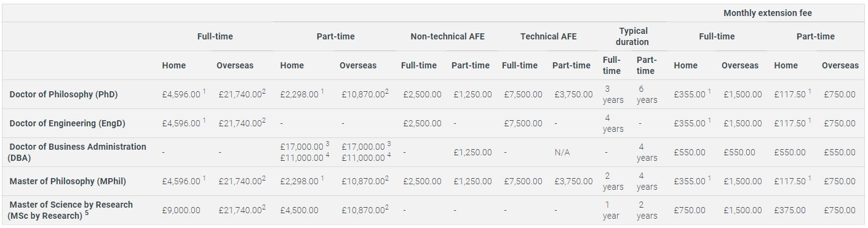Click the Monthly extension fee header
This screenshot has height=228, width=868.
(768, 13)
